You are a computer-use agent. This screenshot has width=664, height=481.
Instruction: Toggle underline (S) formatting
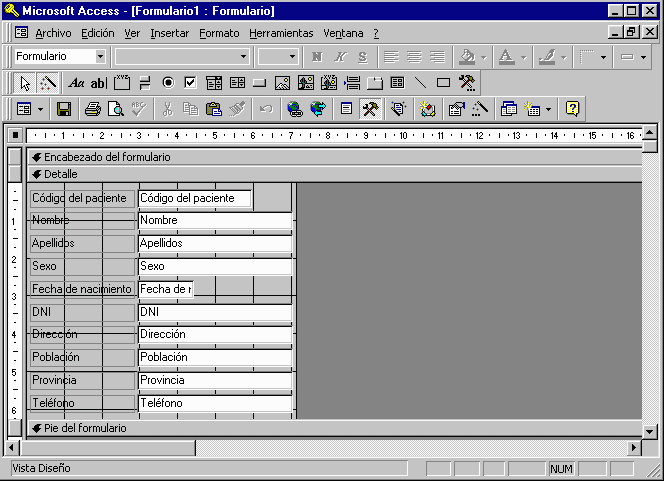(363, 57)
